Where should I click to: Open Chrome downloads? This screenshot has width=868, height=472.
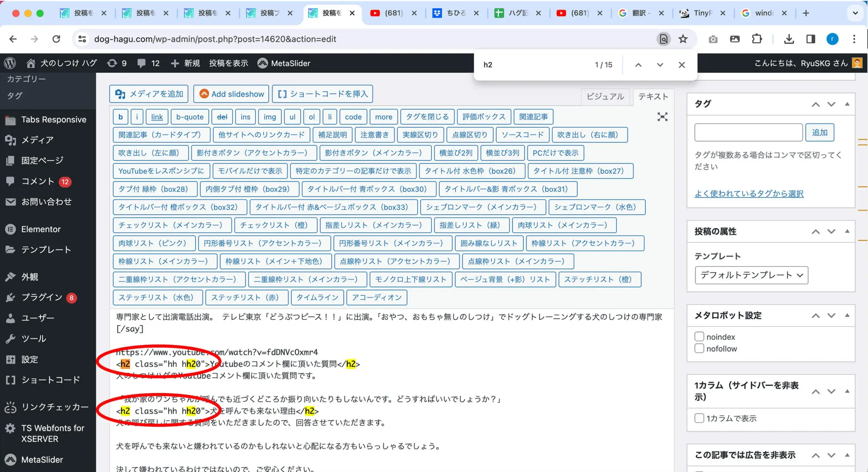click(789, 39)
